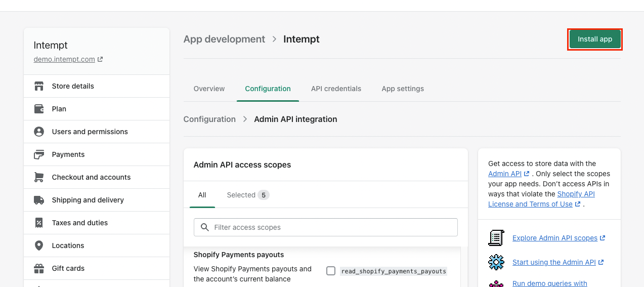The image size is (644, 287).
Task: Click the Install app button
Action: coord(595,39)
